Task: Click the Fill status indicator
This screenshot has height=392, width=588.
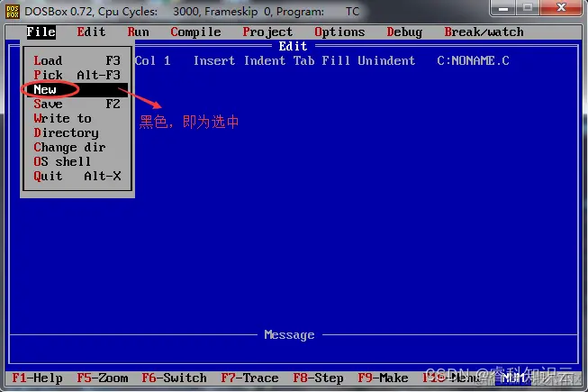Action: pos(336,60)
